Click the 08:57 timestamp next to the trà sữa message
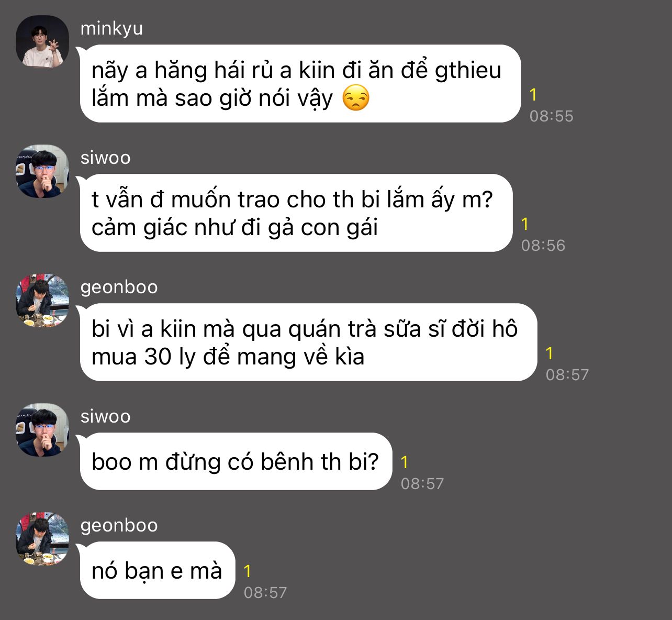The height and width of the screenshot is (620, 672). click(567, 375)
